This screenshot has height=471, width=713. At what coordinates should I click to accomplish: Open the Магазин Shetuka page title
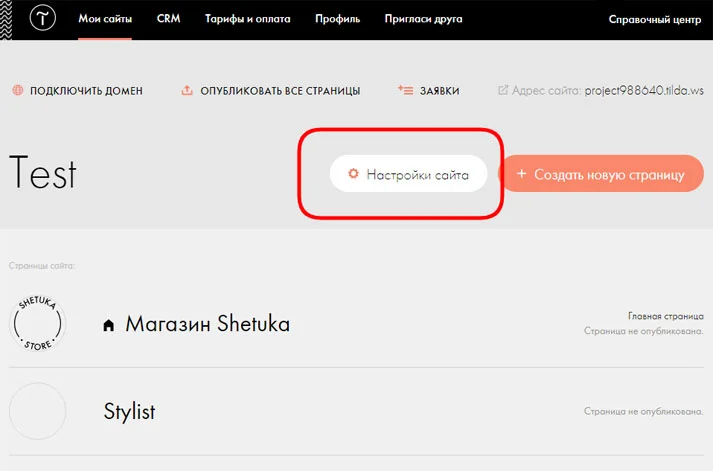207,324
